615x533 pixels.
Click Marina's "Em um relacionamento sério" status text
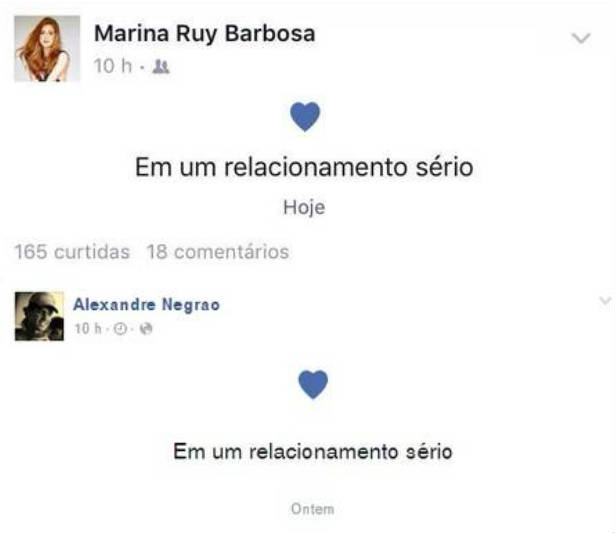point(304,167)
